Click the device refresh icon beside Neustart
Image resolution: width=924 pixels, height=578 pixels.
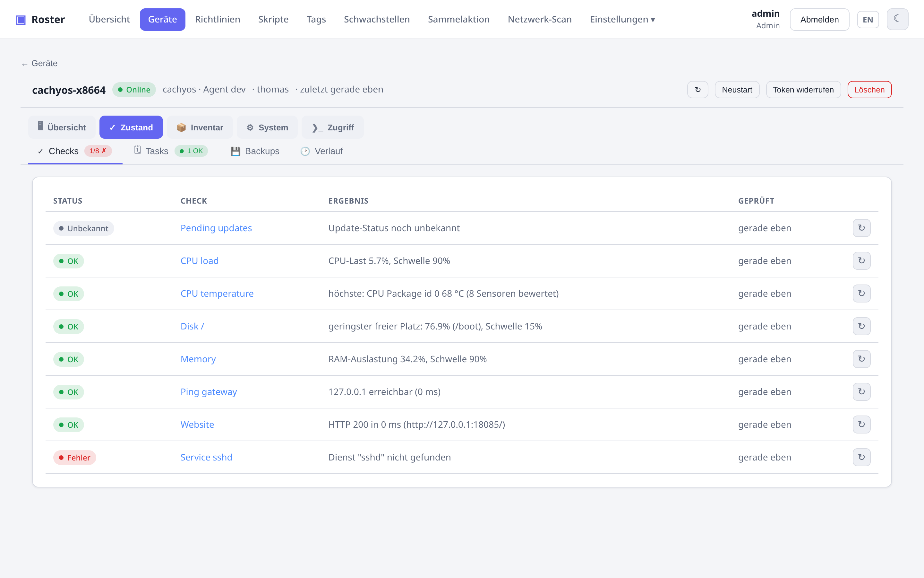click(697, 90)
